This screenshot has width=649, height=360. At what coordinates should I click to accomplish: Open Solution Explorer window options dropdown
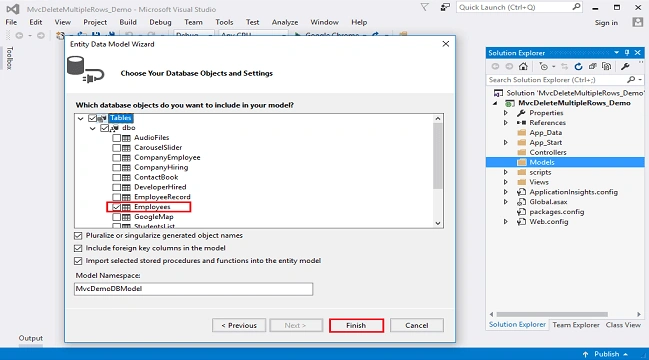click(x=616, y=53)
